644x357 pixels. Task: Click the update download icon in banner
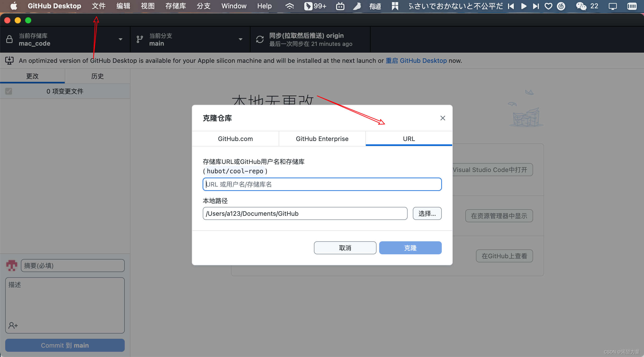pyautogui.click(x=9, y=60)
